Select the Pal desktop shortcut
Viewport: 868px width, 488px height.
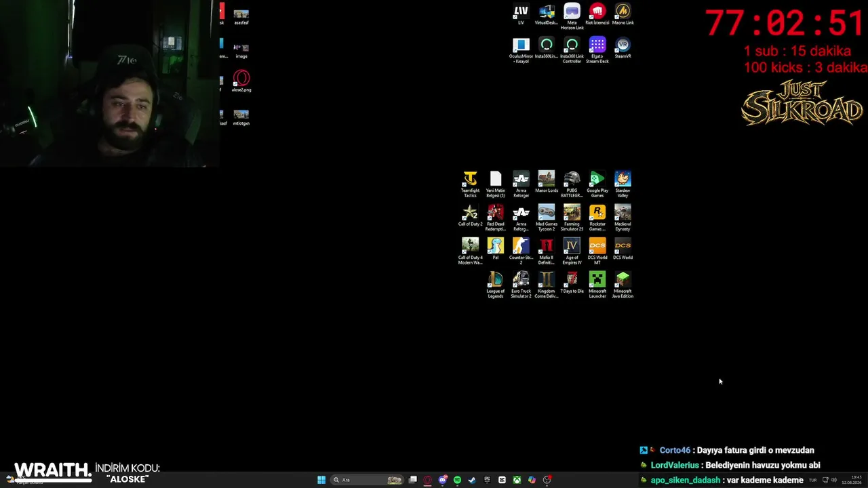[x=496, y=249]
